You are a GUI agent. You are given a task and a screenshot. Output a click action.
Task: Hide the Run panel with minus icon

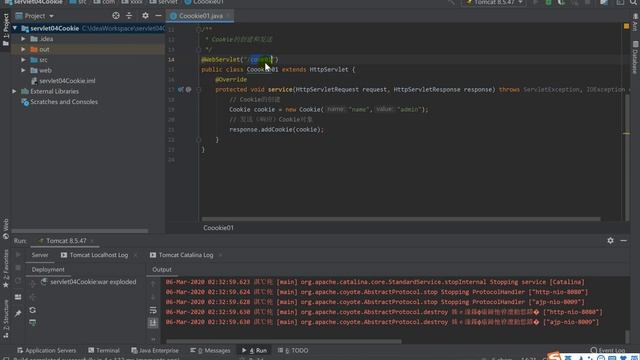pyautogui.click(x=623, y=241)
